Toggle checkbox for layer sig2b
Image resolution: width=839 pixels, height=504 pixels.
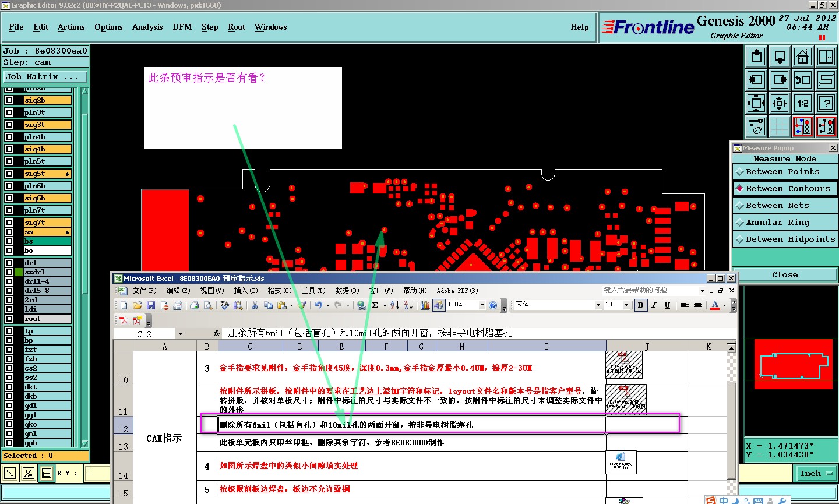pyautogui.click(x=9, y=100)
